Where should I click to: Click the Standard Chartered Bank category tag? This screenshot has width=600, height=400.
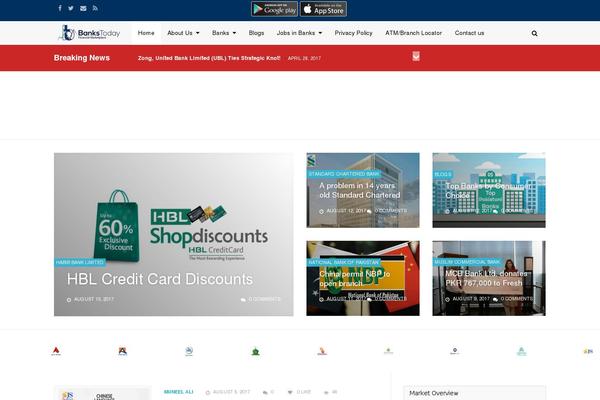(344, 174)
